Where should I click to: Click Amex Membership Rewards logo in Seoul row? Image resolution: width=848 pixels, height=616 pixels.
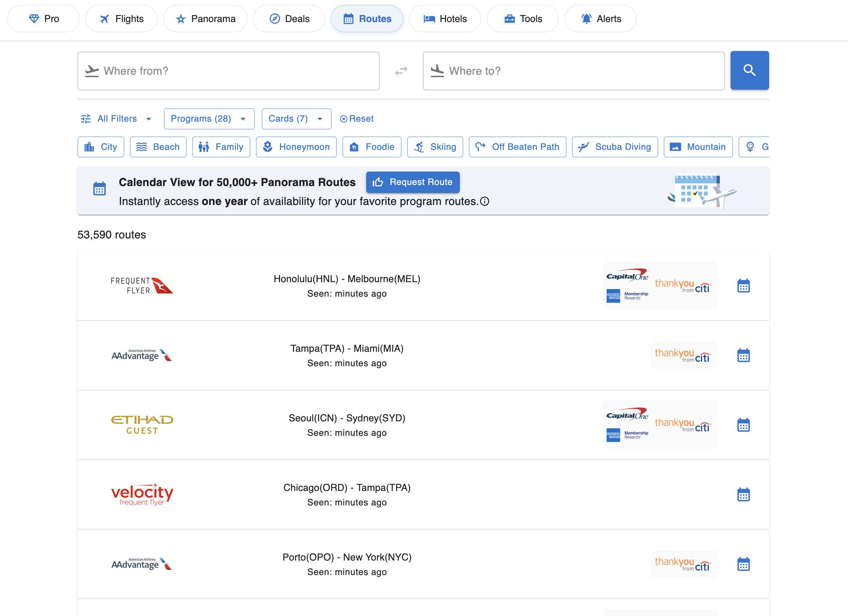627,435
